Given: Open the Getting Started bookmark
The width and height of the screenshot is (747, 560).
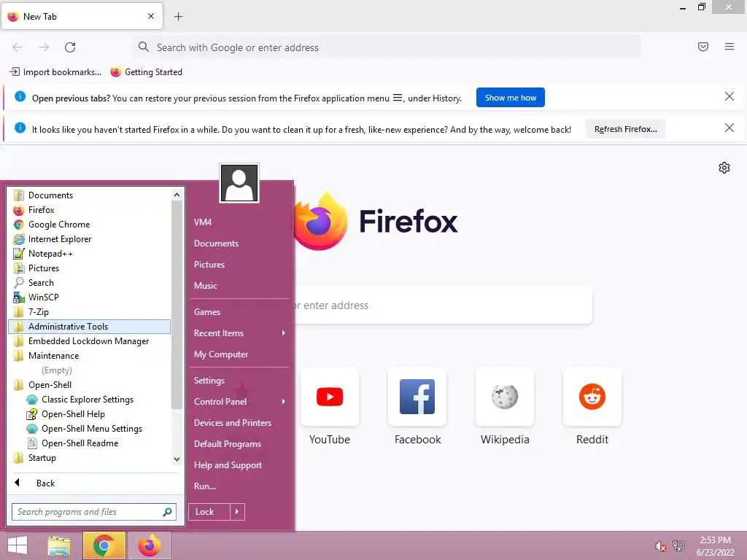Looking at the screenshot, I should pos(146,72).
